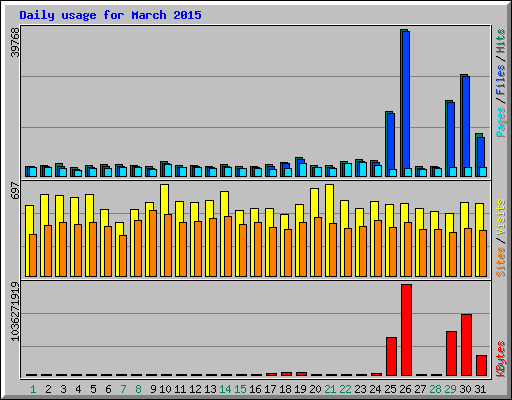
Task: Click green day label 8 on the x-axis
Action: pos(138,389)
